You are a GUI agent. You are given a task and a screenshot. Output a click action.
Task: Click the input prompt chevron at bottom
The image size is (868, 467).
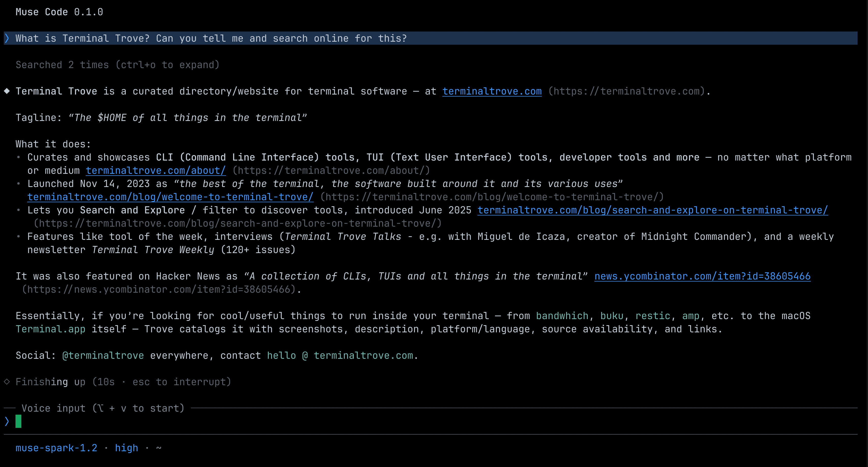(7, 421)
